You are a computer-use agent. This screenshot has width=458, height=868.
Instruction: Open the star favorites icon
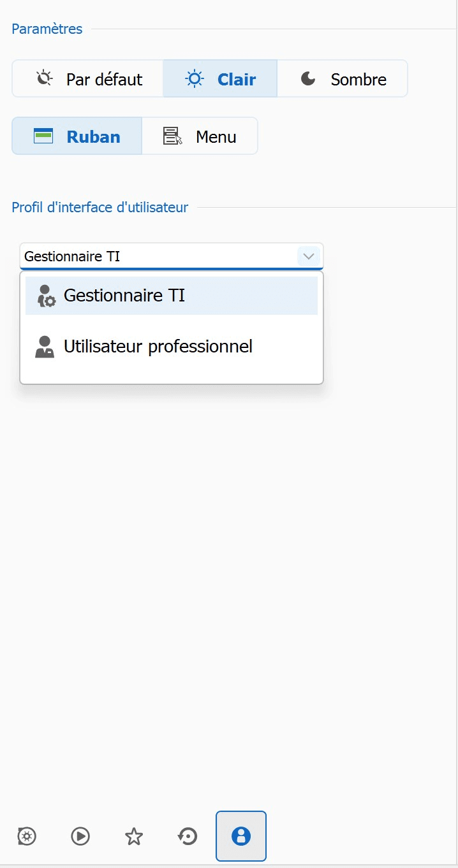point(134,836)
